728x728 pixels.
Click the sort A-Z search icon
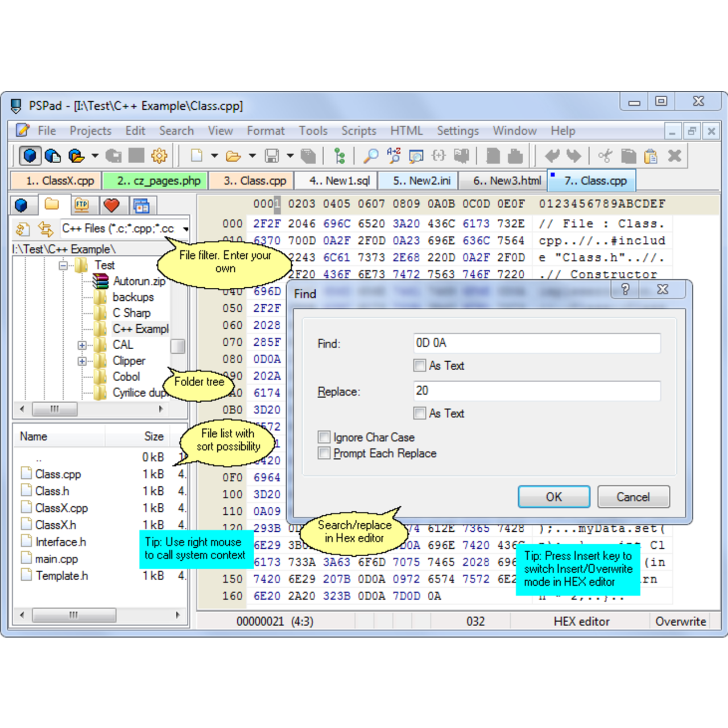[394, 156]
